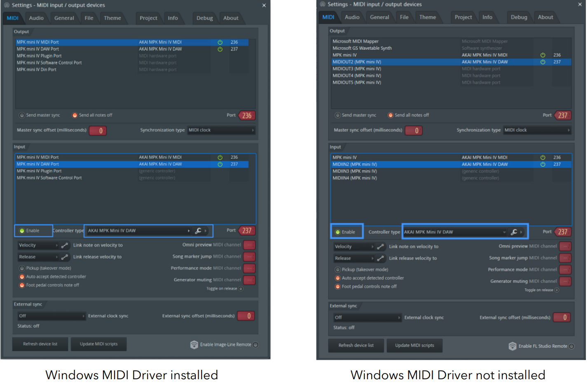Screen dimensions: 588x385
Task: Open the Project tab in right window
Action: pyautogui.click(x=463, y=17)
